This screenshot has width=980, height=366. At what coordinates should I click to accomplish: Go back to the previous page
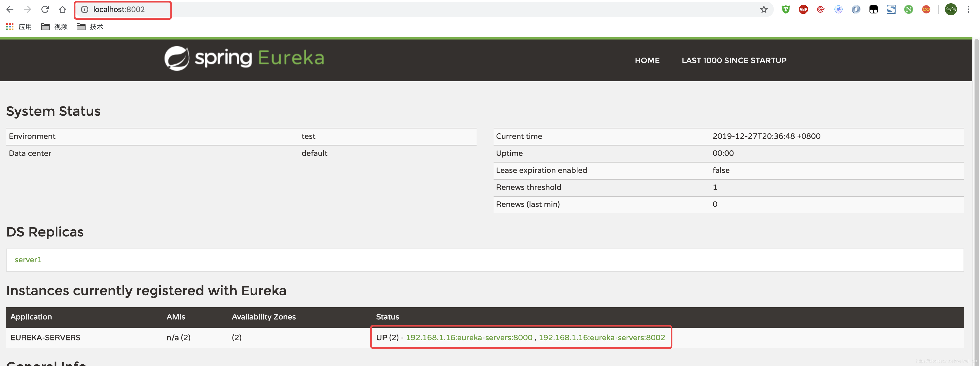10,9
